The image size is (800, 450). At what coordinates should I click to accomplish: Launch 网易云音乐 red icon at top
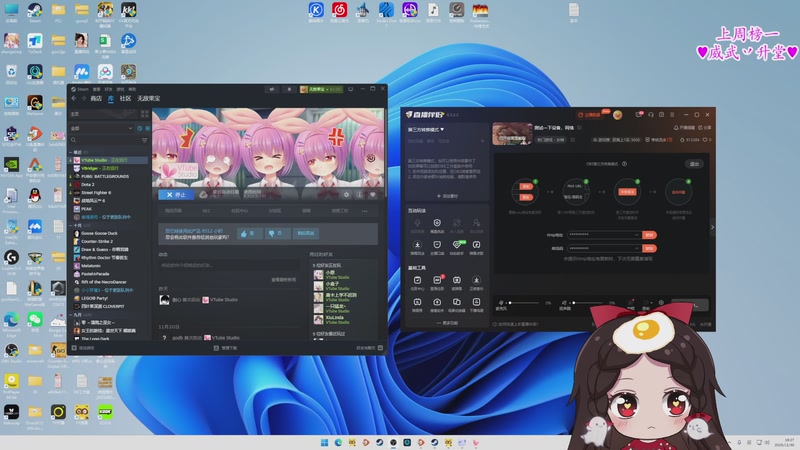click(x=340, y=9)
